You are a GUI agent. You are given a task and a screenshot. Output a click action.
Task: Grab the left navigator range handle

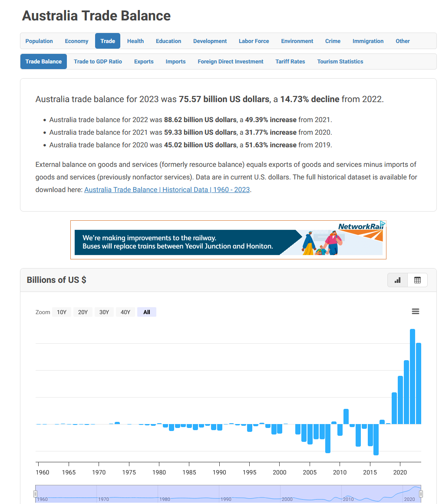coord(36,494)
